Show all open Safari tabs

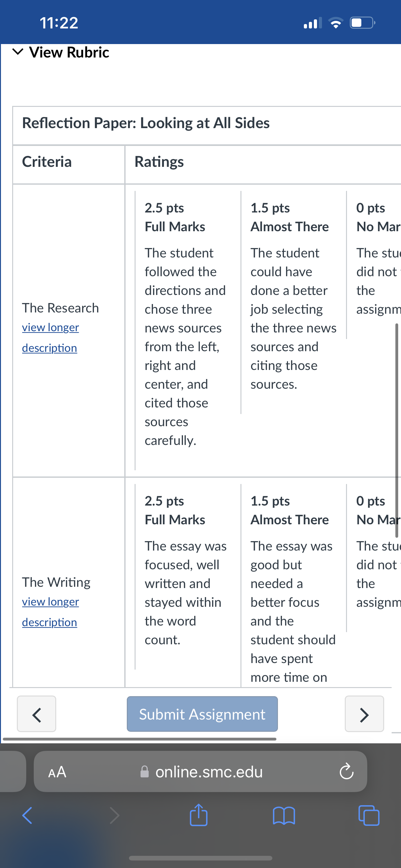pos(369,816)
